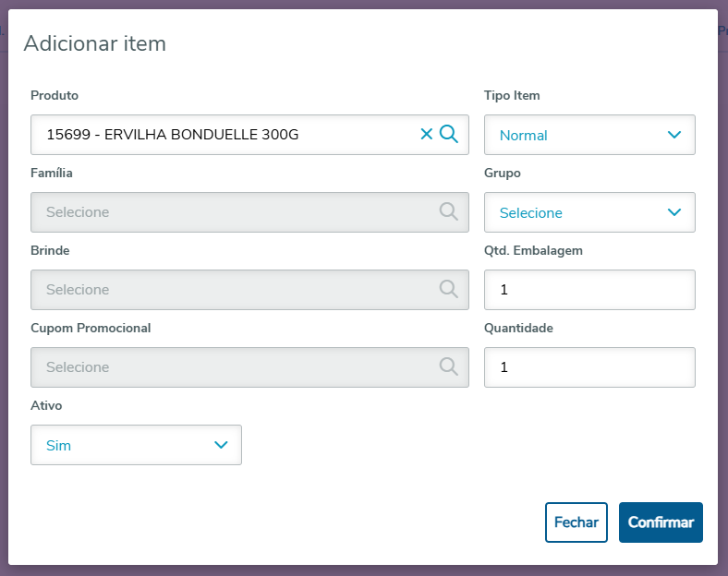Screen dimensions: 728x576
Task: Click the Produto search magnifier icon
Action: coord(449,135)
